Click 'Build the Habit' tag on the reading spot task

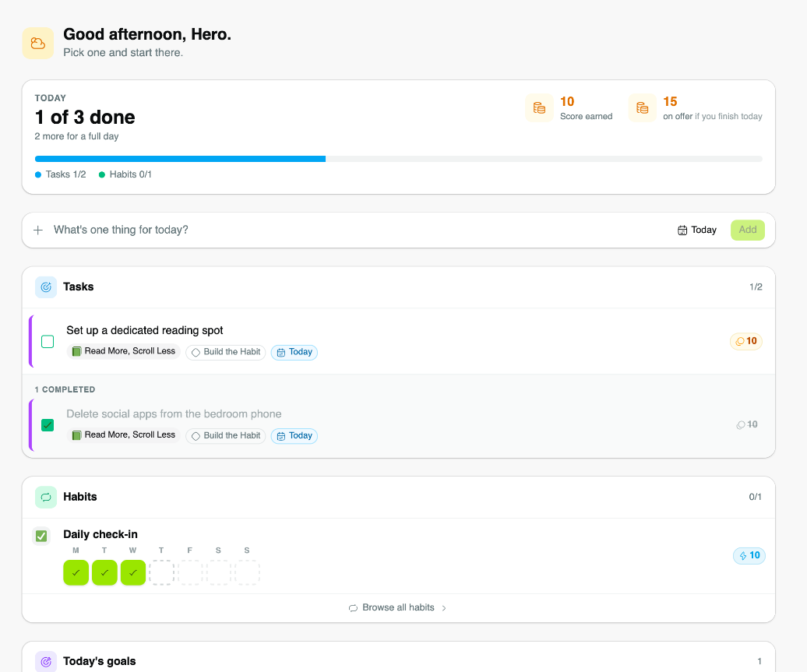225,352
